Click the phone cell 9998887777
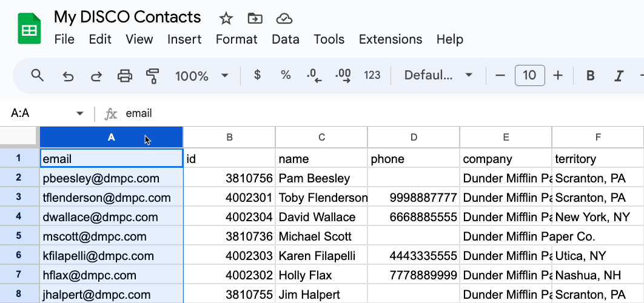Image resolution: width=644 pixels, height=303 pixels. (414, 197)
